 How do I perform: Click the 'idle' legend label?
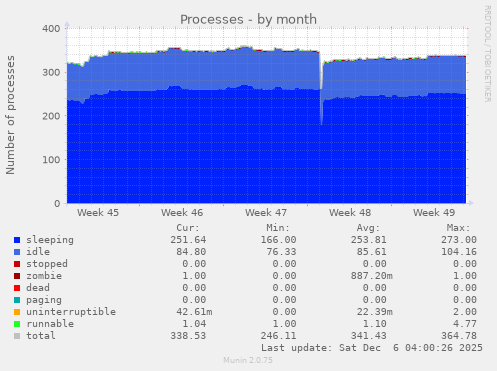[x=38, y=252]
